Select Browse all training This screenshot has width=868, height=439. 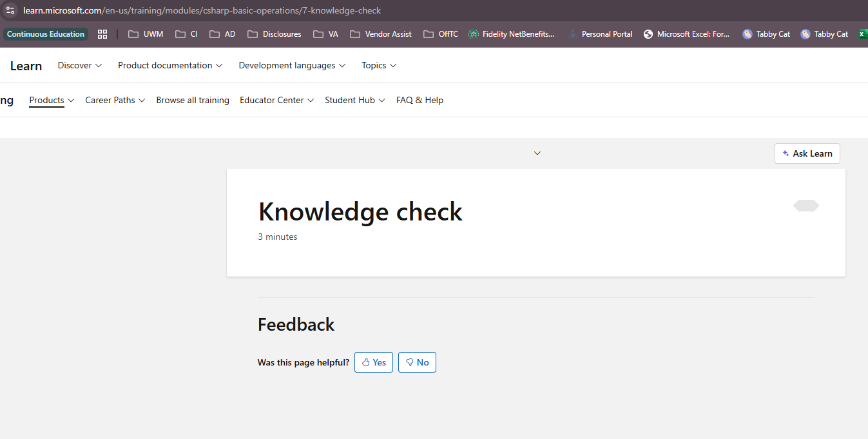point(193,100)
